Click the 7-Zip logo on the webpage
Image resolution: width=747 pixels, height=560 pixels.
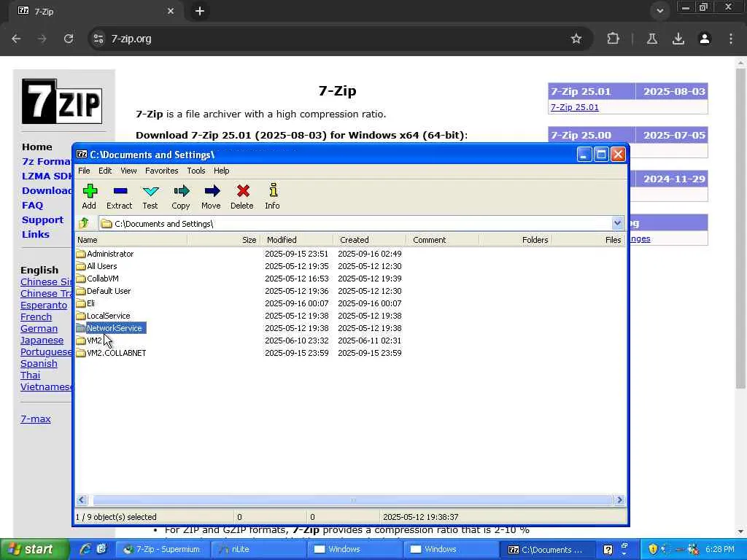[62, 101]
